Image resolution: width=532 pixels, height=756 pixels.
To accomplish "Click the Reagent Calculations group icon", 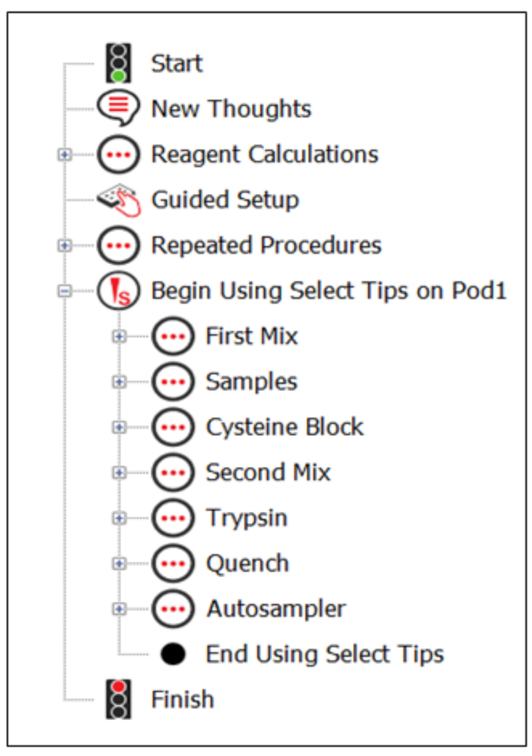I will [x=118, y=154].
